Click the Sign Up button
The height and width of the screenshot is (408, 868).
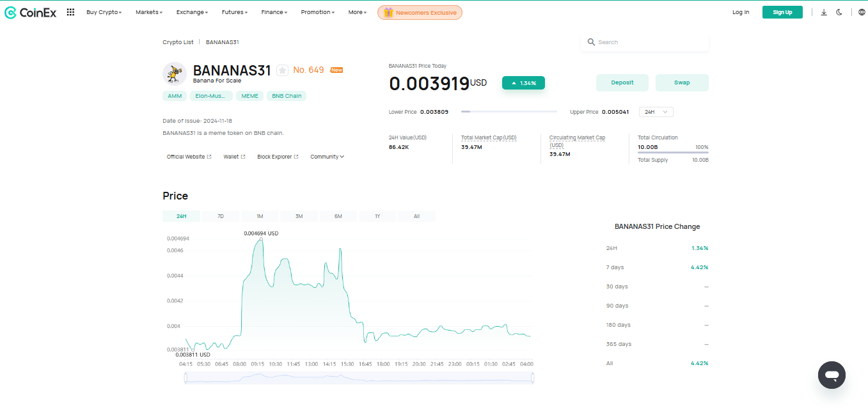tap(782, 12)
